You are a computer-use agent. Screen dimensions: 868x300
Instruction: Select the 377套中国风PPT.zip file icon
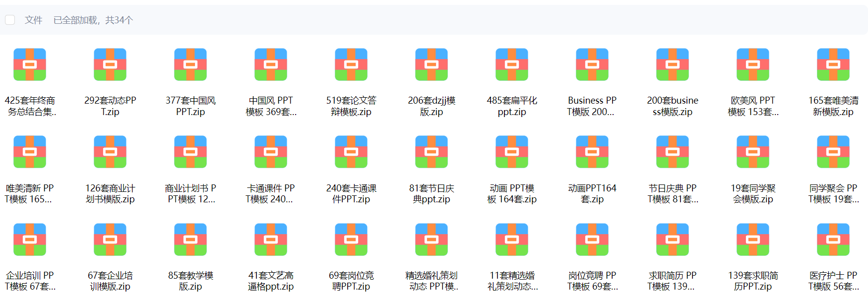point(190,64)
